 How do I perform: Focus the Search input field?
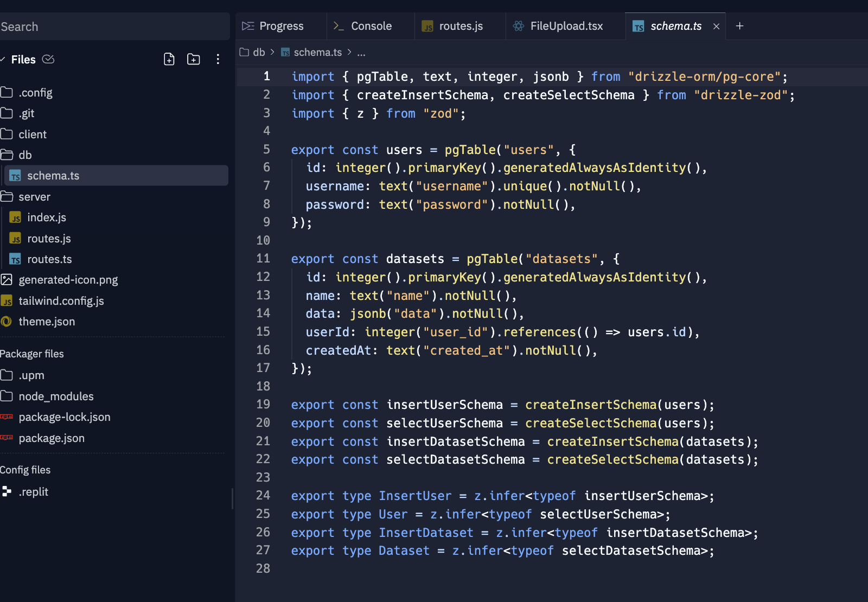[114, 27]
